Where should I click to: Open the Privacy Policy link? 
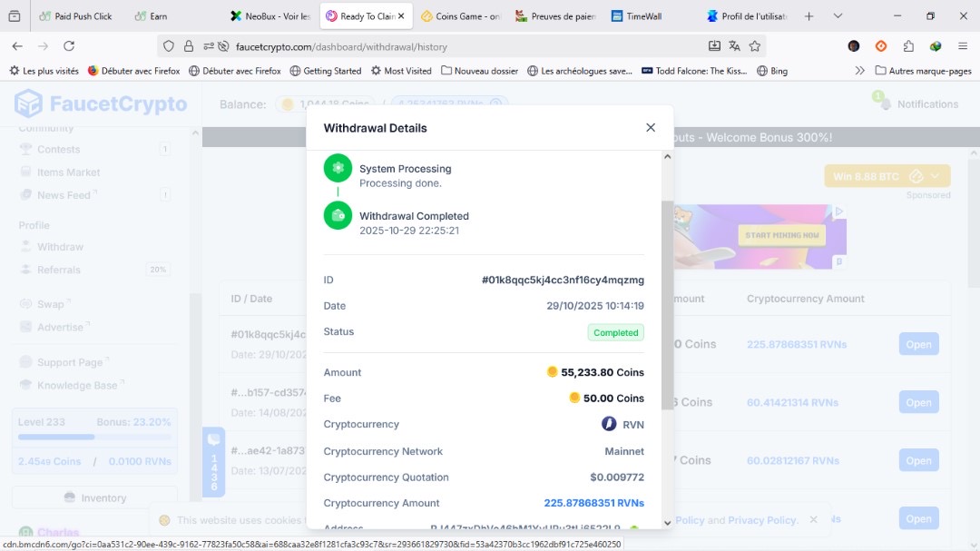click(761, 519)
